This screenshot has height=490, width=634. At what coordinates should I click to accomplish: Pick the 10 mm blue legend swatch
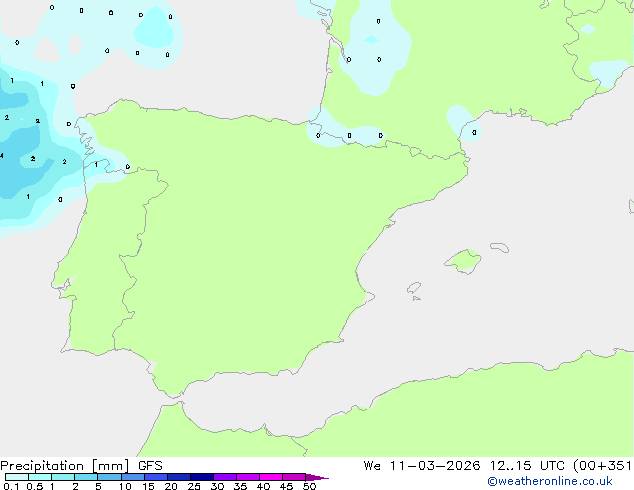tap(133, 477)
